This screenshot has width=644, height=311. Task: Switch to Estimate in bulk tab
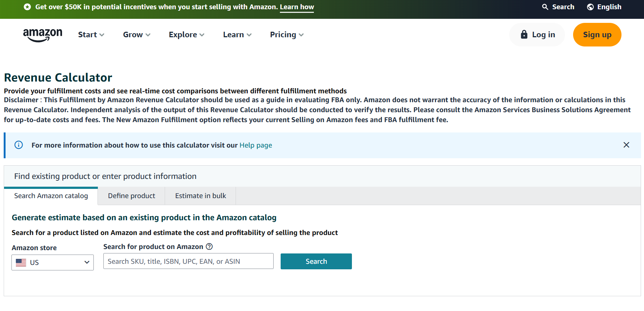tap(201, 196)
